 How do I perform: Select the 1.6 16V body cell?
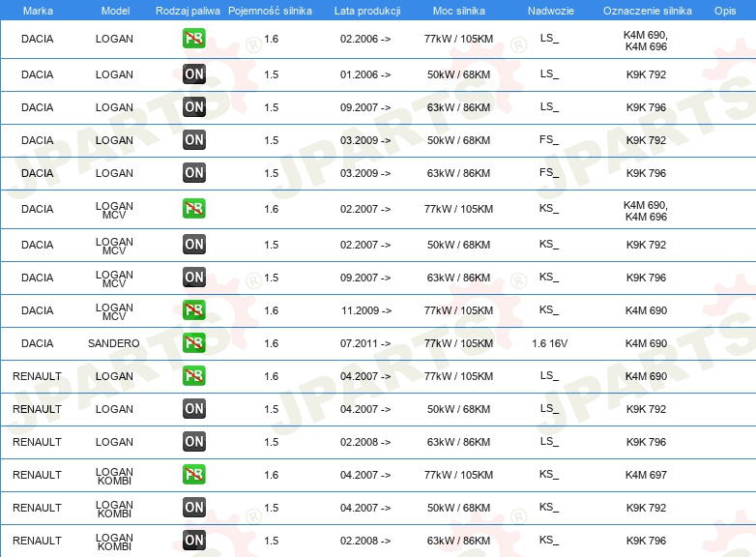pos(550,343)
